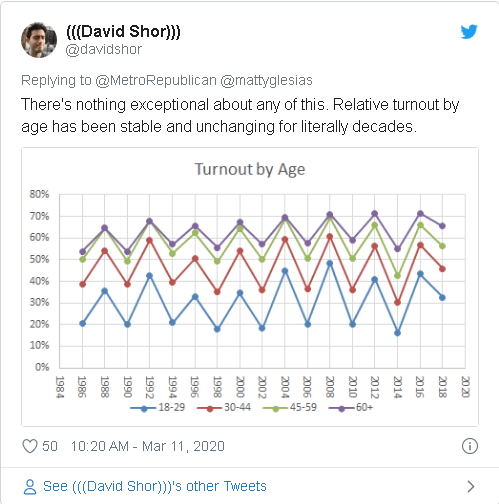
Task: Click the 60+ purple legend marker
Action: click(x=341, y=408)
